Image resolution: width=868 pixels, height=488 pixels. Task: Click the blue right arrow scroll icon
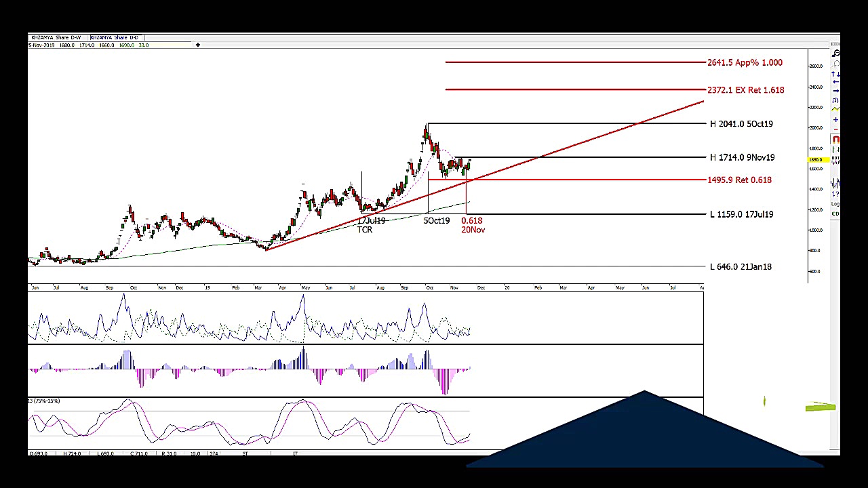pyautogui.click(x=837, y=91)
